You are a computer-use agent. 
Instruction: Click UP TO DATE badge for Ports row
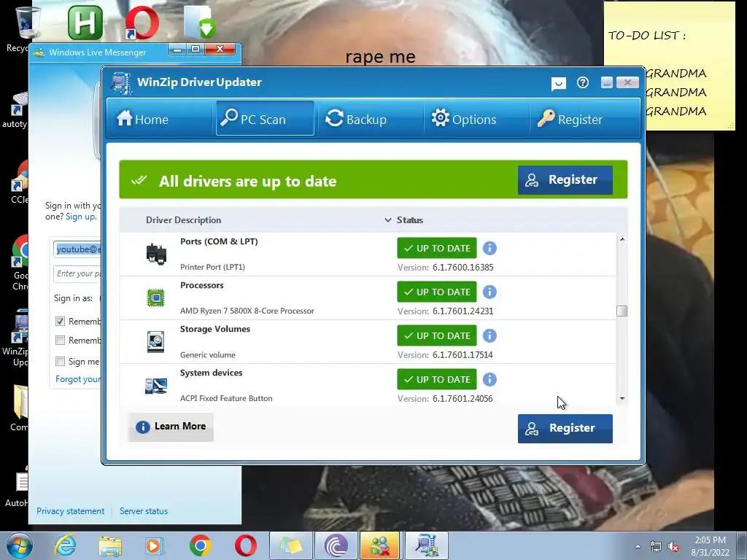click(437, 248)
